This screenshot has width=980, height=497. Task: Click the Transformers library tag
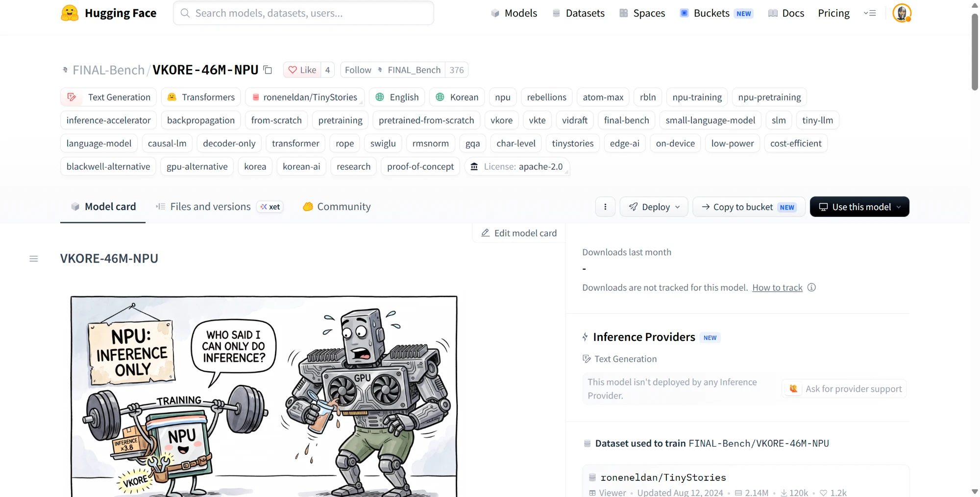click(201, 97)
